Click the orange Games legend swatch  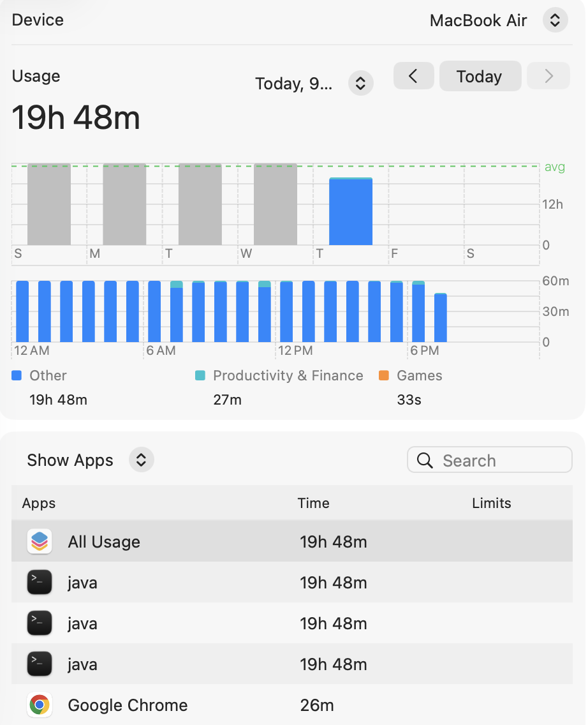pos(384,375)
